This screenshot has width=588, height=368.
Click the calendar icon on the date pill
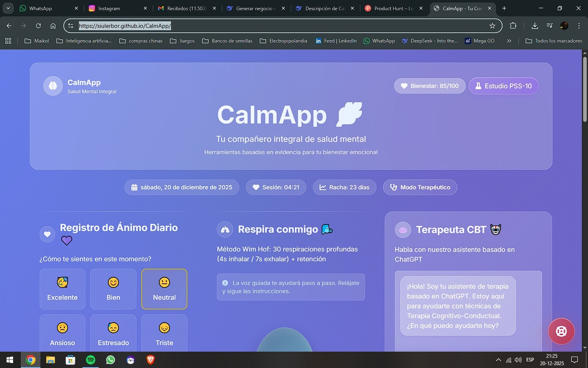(135, 187)
